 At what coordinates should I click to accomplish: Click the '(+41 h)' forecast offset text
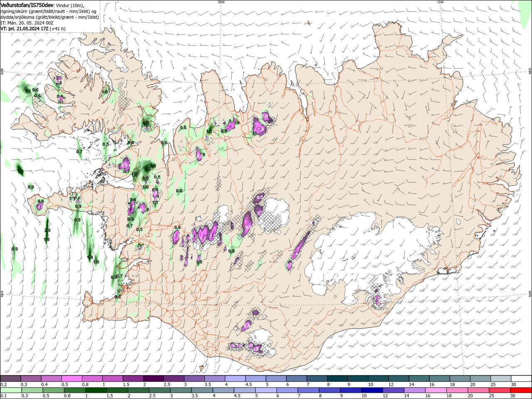[58, 29]
